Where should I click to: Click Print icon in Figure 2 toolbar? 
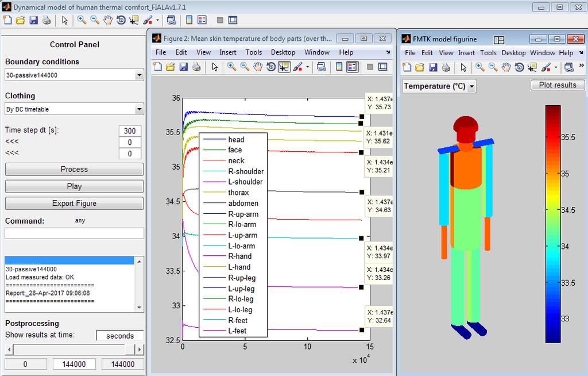pyautogui.click(x=196, y=67)
